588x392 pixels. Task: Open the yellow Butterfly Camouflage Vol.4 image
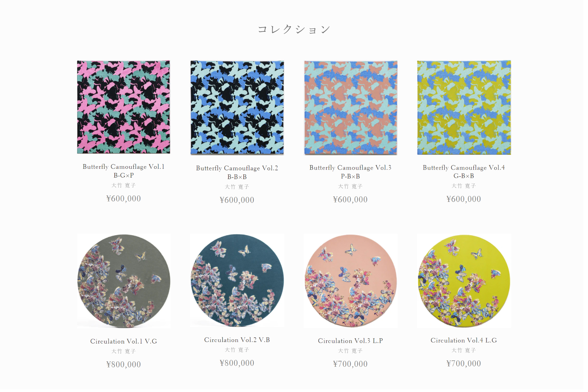tap(464, 107)
